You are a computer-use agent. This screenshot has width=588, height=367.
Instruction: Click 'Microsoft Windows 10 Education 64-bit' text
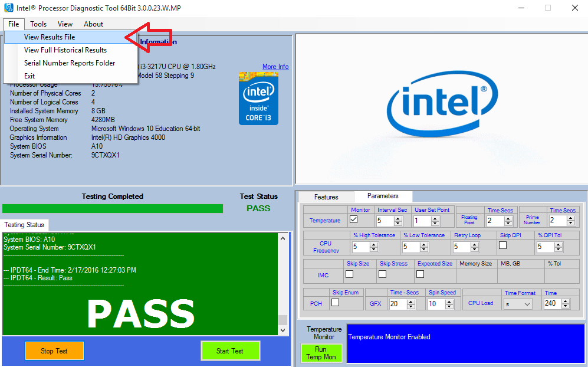click(x=146, y=129)
